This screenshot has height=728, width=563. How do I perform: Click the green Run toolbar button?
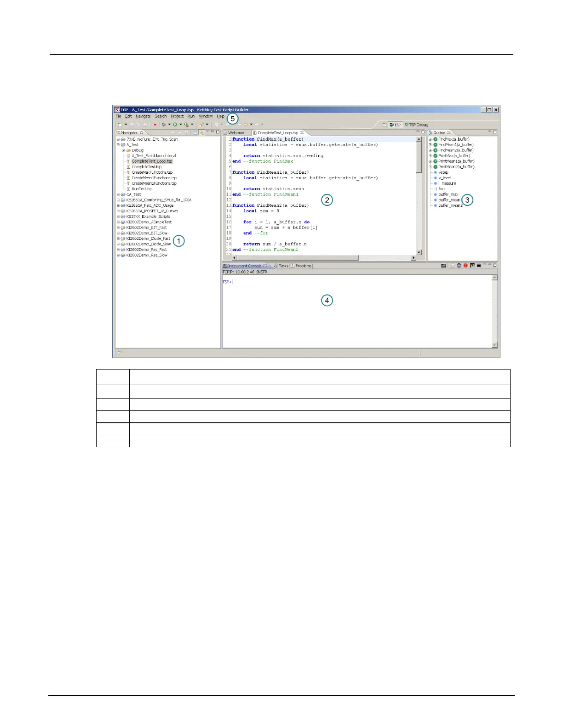[175, 125]
